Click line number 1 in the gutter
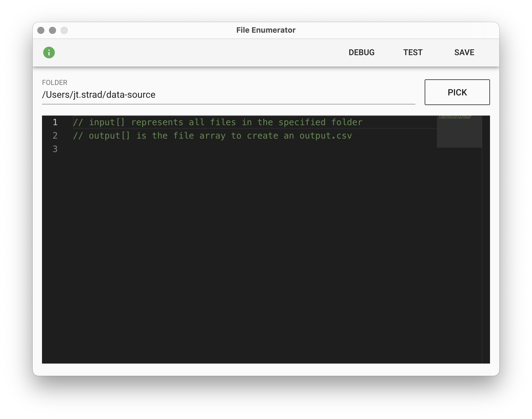This screenshot has width=532, height=419. [x=55, y=122]
